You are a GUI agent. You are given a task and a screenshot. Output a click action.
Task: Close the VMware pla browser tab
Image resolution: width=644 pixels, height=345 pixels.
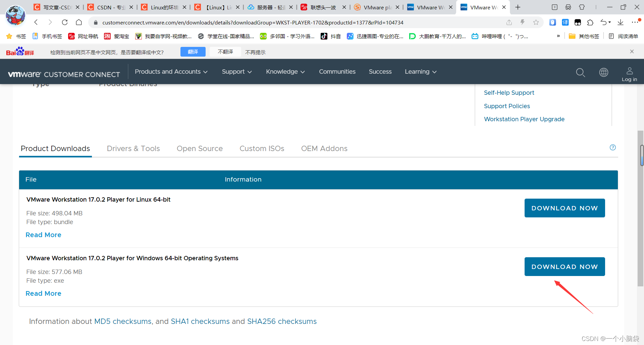(397, 7)
